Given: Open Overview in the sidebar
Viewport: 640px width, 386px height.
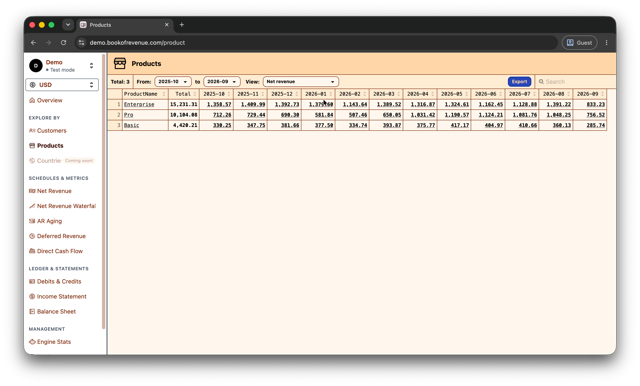Looking at the screenshot, I should point(49,100).
